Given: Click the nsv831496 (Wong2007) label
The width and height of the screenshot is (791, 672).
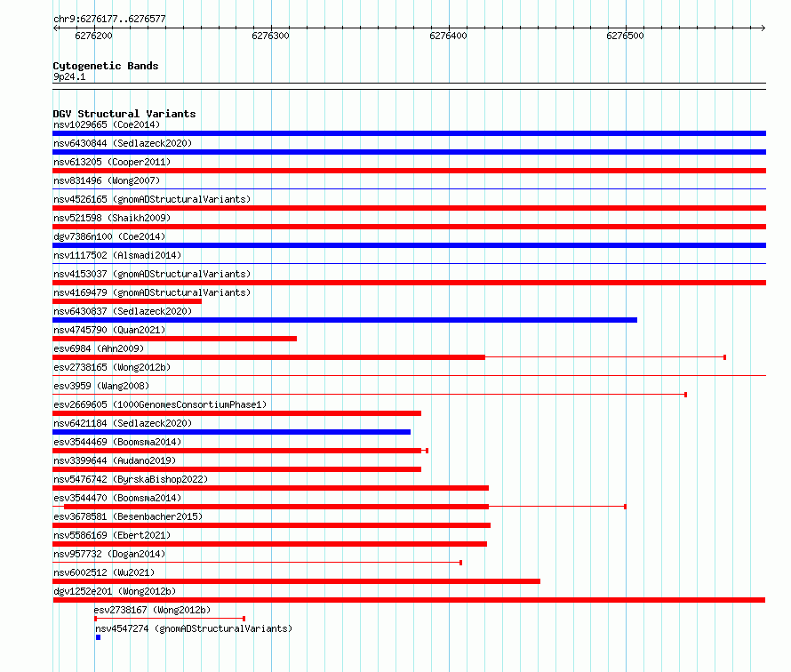Looking at the screenshot, I should click(107, 180).
